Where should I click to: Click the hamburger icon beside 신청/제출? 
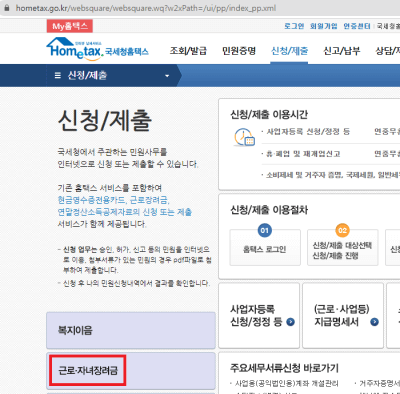pyautogui.click(x=58, y=76)
